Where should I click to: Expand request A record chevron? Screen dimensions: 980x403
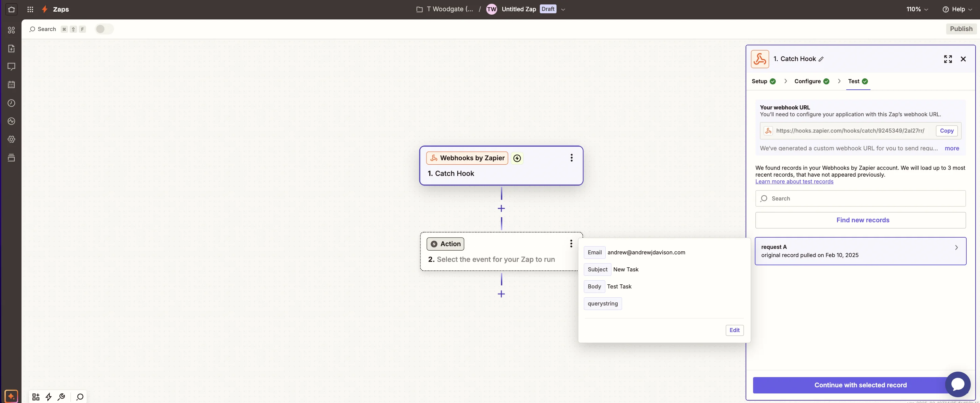point(956,248)
